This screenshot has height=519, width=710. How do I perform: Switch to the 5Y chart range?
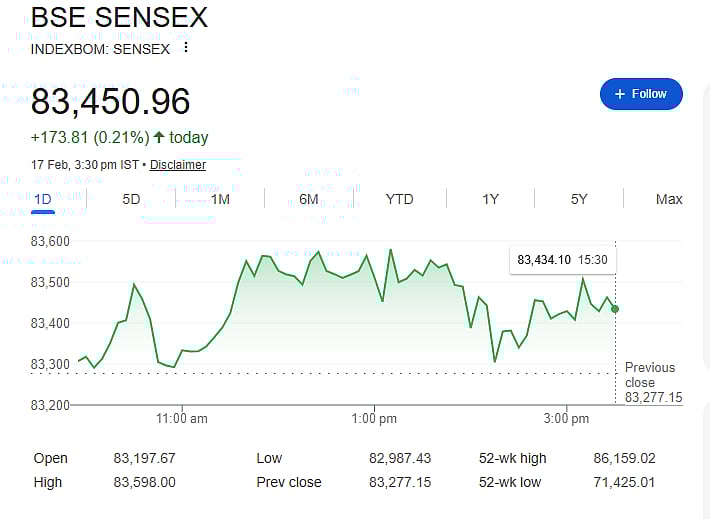pyautogui.click(x=579, y=199)
